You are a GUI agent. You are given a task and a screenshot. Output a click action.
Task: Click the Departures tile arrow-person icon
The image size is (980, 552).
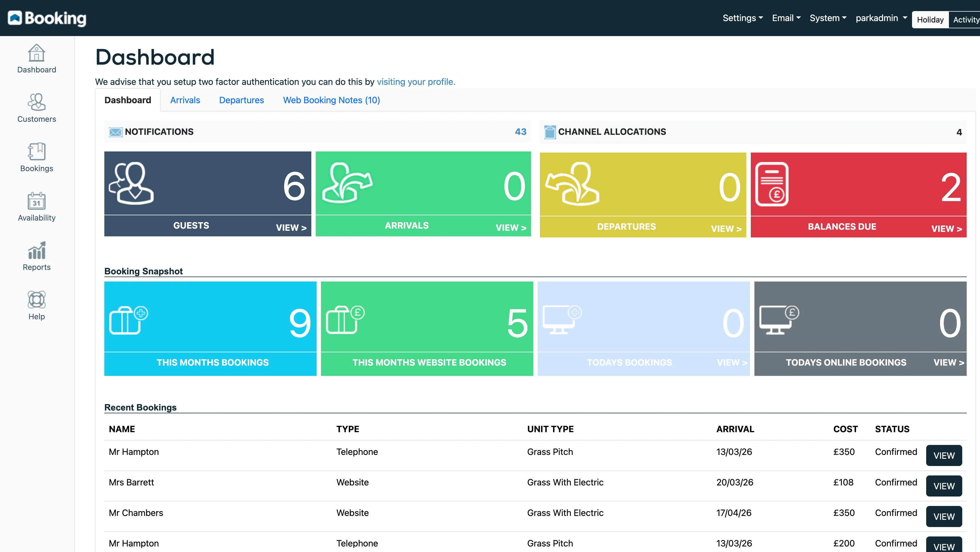click(572, 184)
